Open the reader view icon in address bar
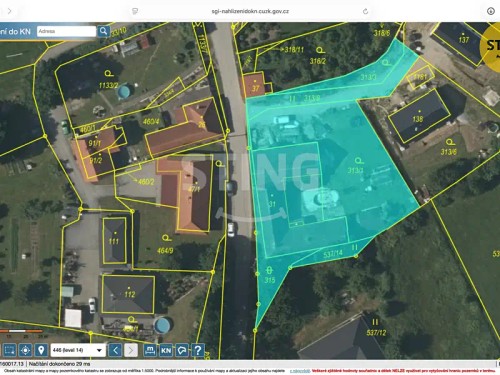The image size is (500, 375). click(135, 11)
